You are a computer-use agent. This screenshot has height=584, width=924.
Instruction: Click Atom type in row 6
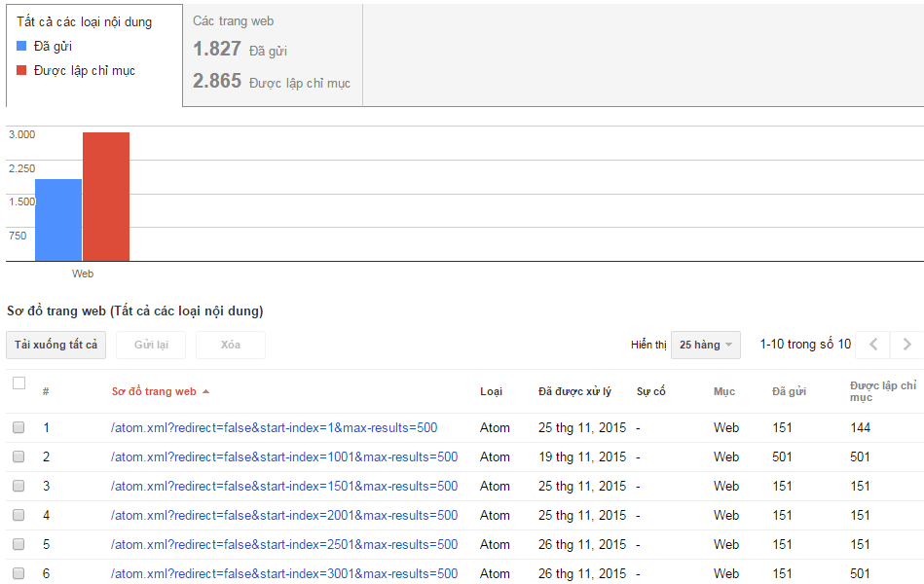click(495, 573)
